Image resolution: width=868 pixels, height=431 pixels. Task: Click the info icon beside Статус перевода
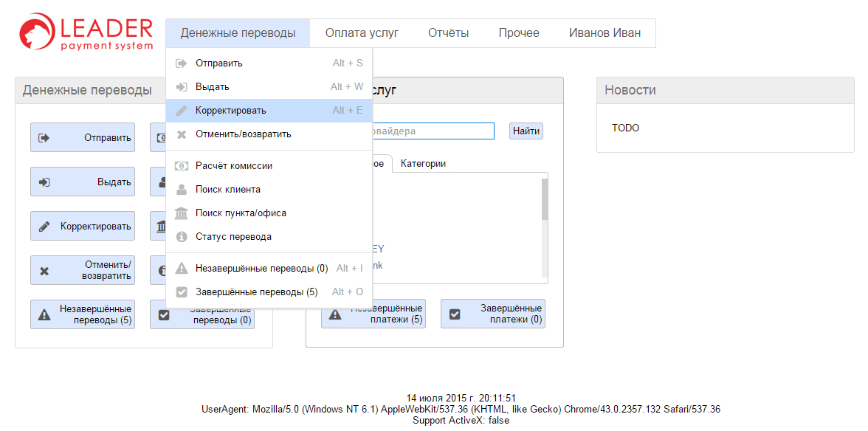click(x=181, y=237)
